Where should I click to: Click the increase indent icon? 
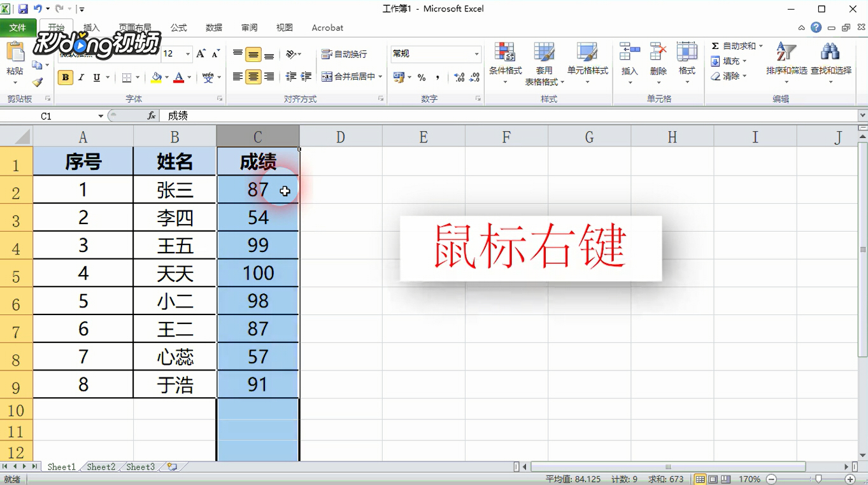[306, 76]
